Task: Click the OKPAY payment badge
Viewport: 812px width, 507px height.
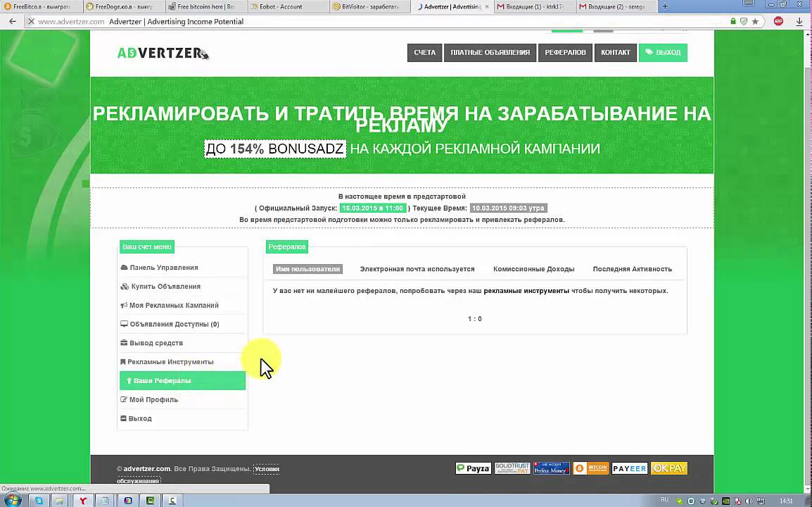Action: pyautogui.click(x=668, y=468)
